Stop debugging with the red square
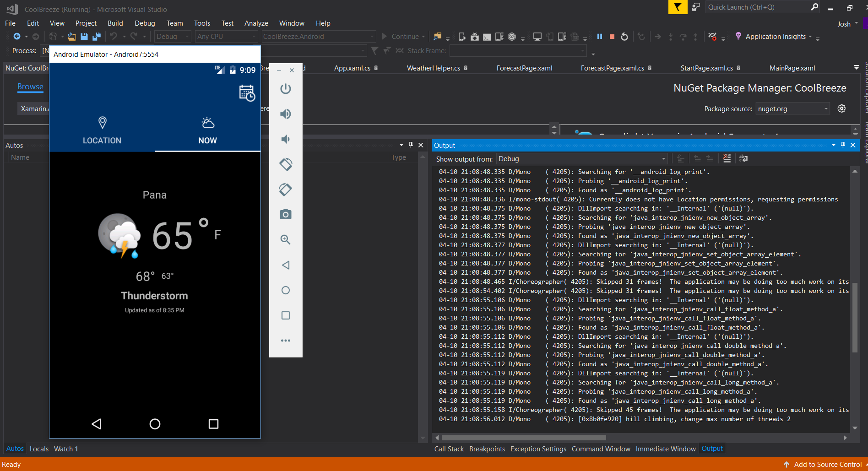The width and height of the screenshot is (868, 471). coord(612,37)
